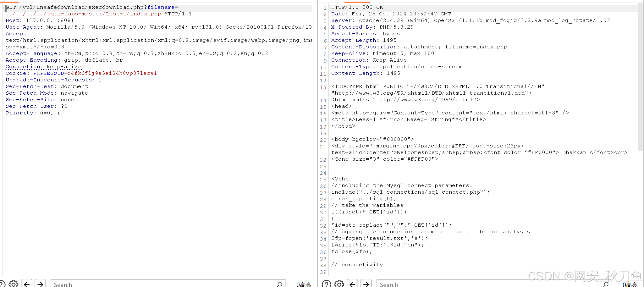Click the X-Powered-By: PHP/5.3.29 header
The image size is (644, 287).
point(372,27)
